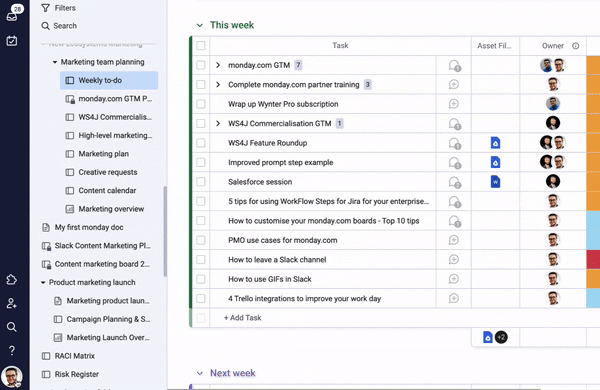The width and height of the screenshot is (600, 390).
Task: Open search everything magnifier in dark sidebar
Action: click(x=11, y=327)
